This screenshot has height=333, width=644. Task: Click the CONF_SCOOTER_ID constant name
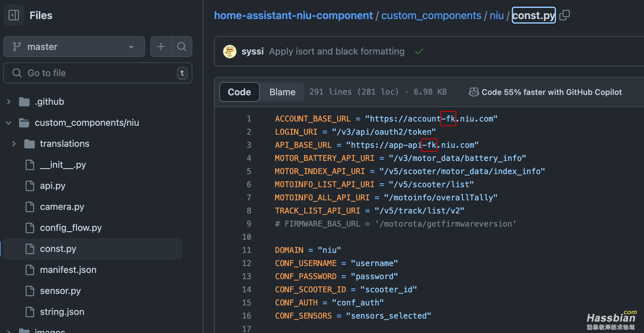tap(311, 290)
